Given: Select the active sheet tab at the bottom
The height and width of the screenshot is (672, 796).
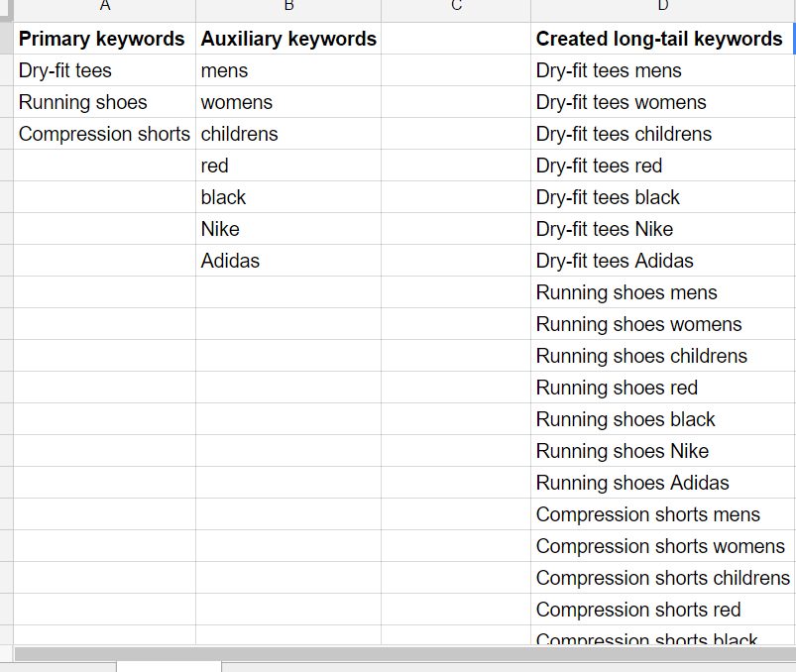Looking at the screenshot, I should tap(170, 667).
